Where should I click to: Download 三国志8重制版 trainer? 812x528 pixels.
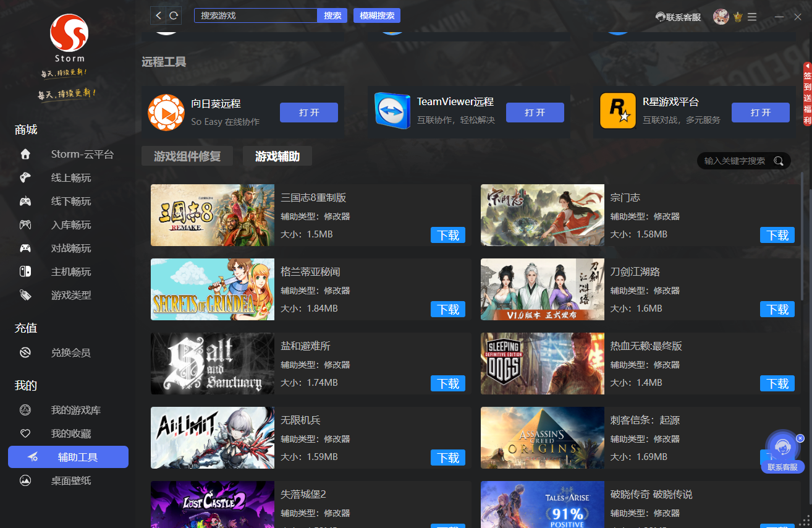[x=448, y=235]
